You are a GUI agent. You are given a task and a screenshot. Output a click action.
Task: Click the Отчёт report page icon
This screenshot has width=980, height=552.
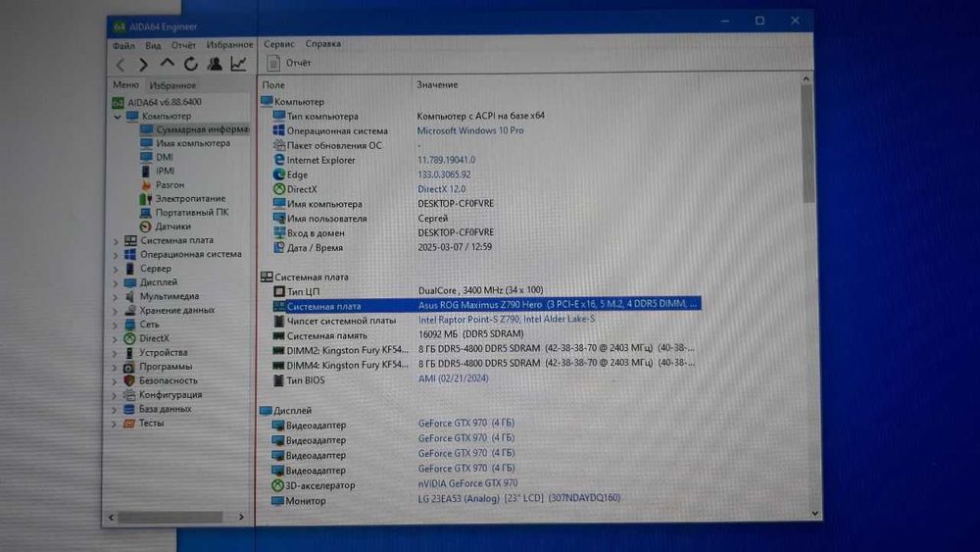tap(273, 63)
